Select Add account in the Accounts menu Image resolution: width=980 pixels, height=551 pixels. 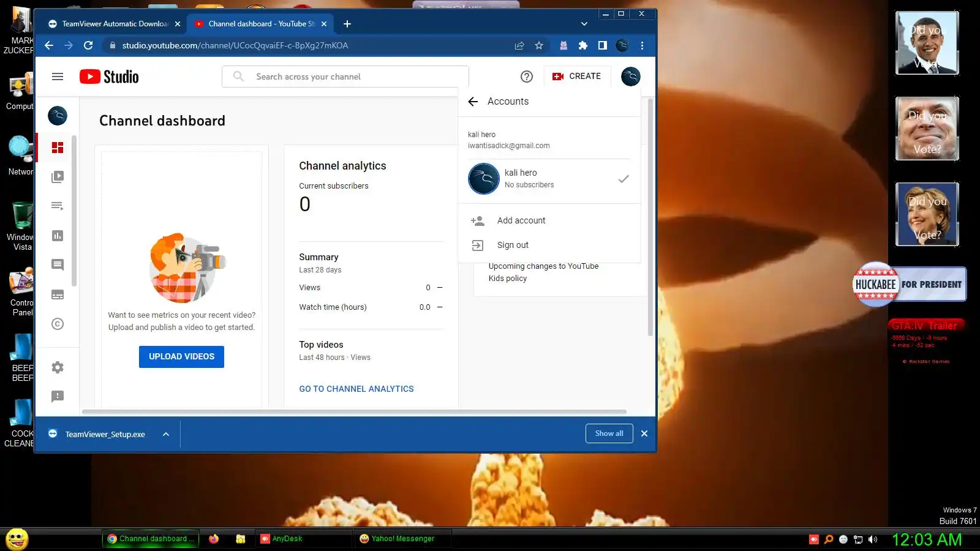(x=549, y=220)
